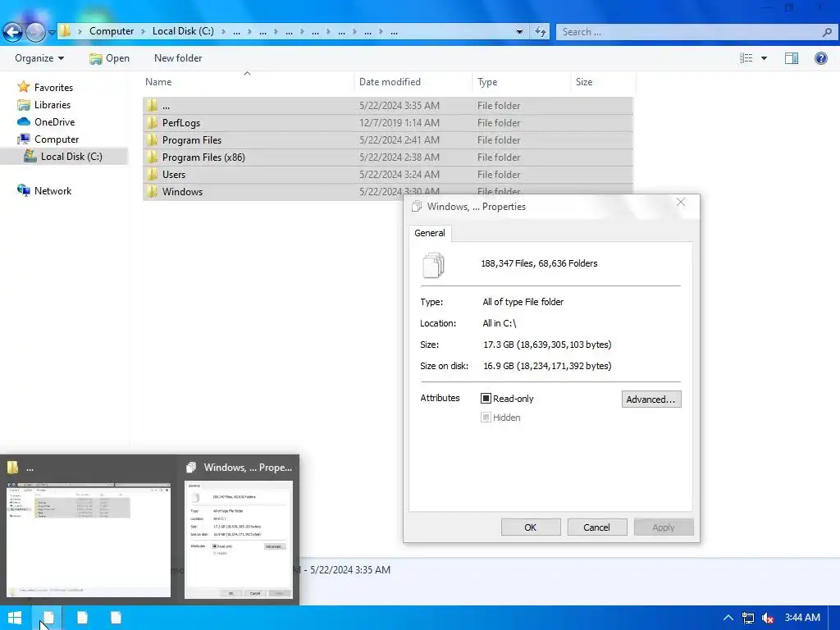Open the network tray icon

click(x=748, y=618)
